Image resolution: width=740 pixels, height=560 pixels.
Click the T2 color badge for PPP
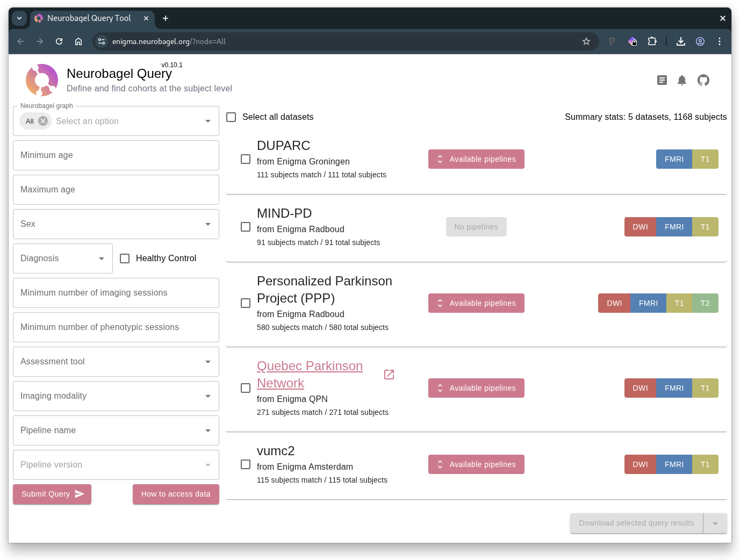[x=705, y=303]
